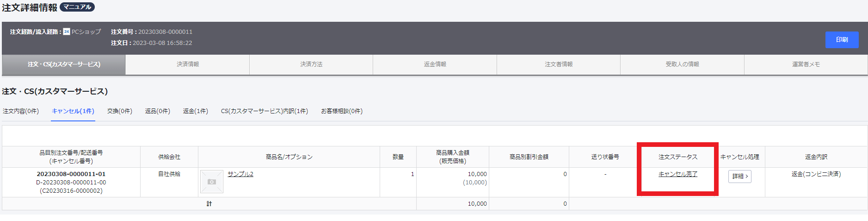This screenshot has height=221, width=868.
Task: Switch to the 決済方法 tab
Action: click(x=311, y=64)
